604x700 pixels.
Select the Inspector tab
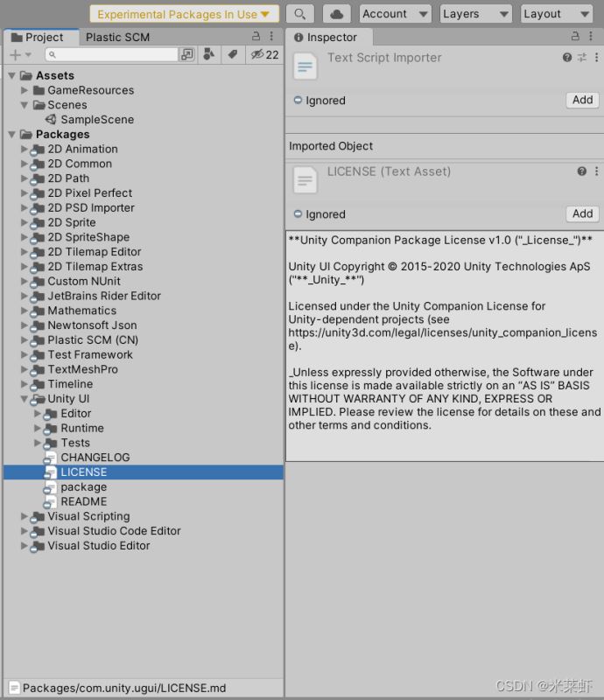point(328,37)
